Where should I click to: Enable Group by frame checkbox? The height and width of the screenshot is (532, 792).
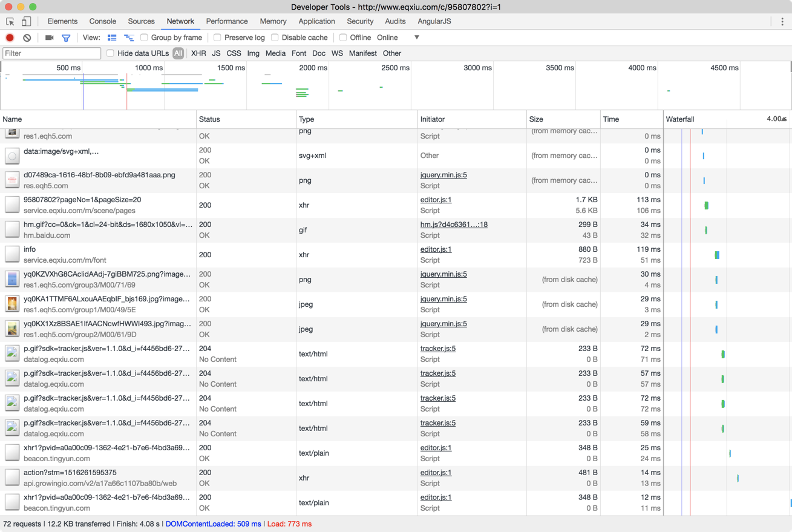[x=144, y=38]
